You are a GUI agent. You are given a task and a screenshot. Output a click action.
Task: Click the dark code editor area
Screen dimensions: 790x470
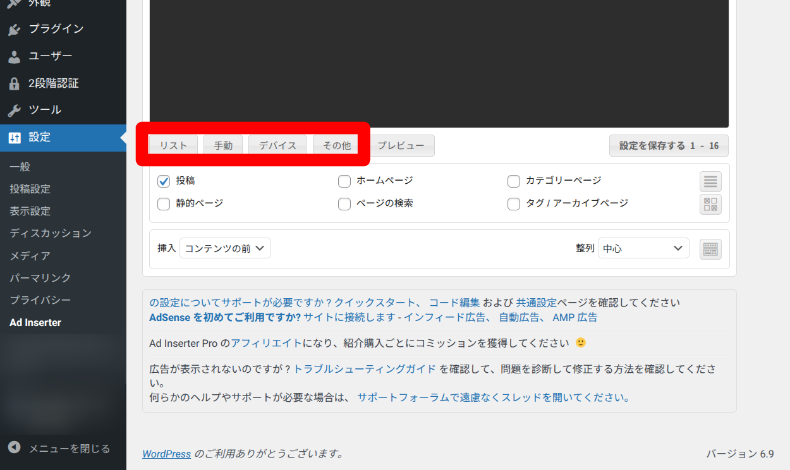(x=439, y=63)
